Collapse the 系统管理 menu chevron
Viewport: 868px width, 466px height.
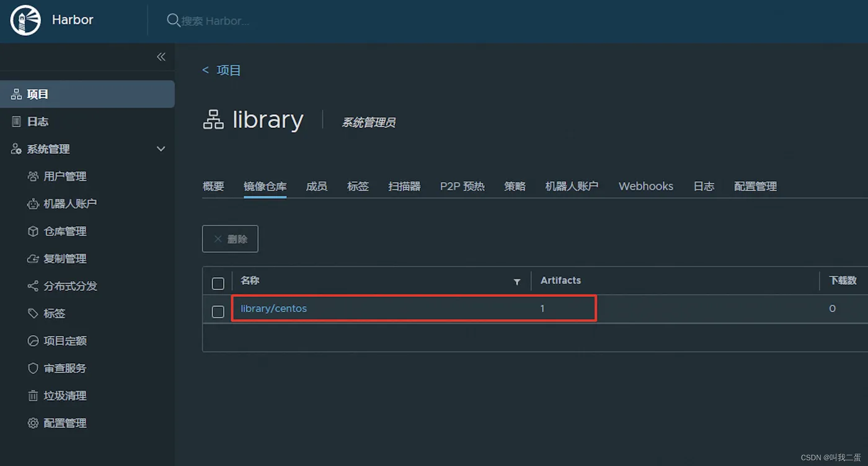pos(161,149)
